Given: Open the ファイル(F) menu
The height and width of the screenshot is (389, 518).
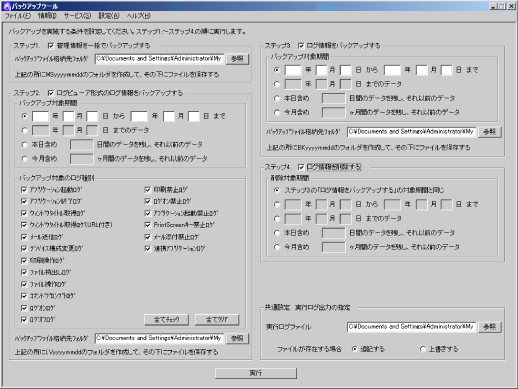Looking at the screenshot, I should (18, 16).
